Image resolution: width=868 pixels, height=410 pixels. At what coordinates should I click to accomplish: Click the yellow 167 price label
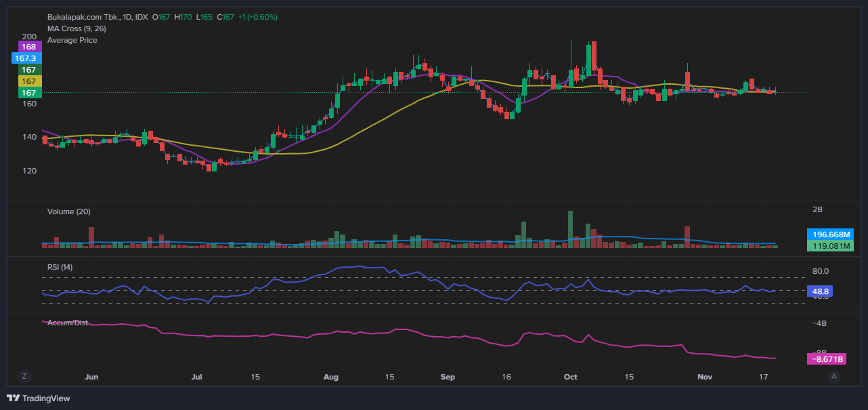(x=28, y=81)
